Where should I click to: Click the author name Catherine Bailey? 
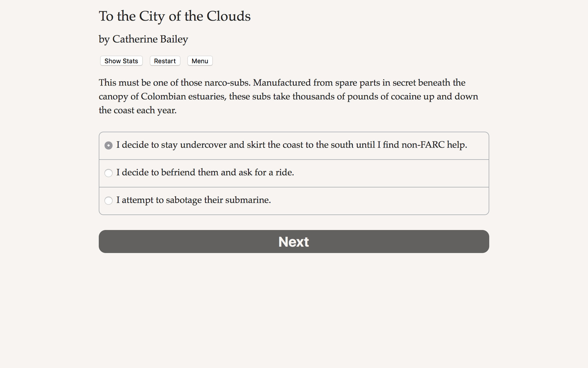(143, 39)
